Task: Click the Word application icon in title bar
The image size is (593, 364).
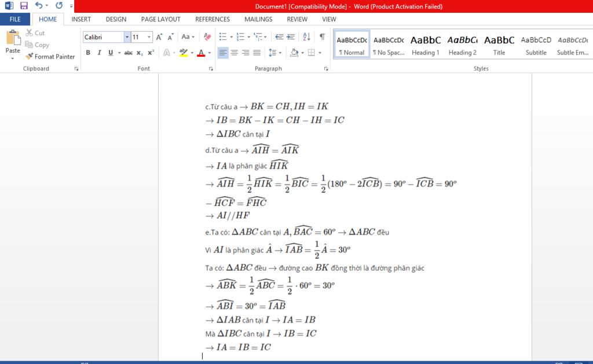Action: tap(9, 6)
